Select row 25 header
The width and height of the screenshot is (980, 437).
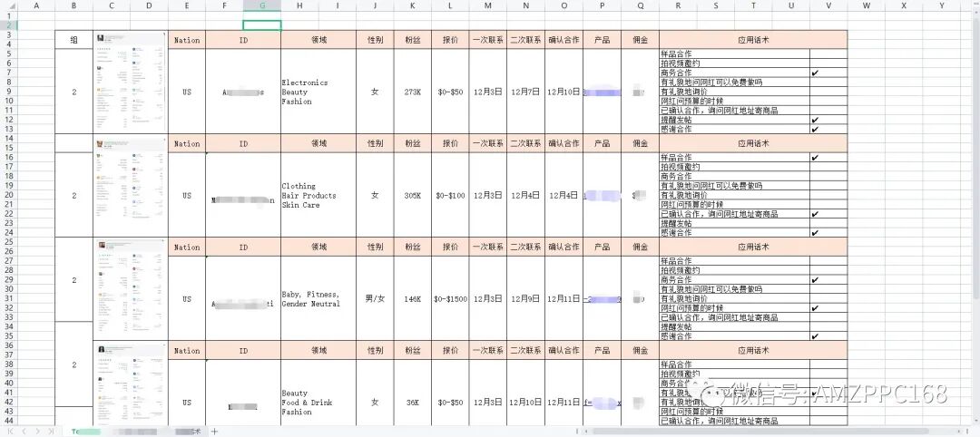9,242
